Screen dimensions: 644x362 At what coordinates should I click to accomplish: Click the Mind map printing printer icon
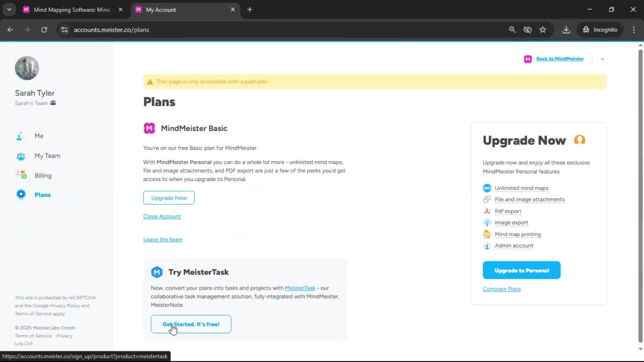[x=487, y=234]
